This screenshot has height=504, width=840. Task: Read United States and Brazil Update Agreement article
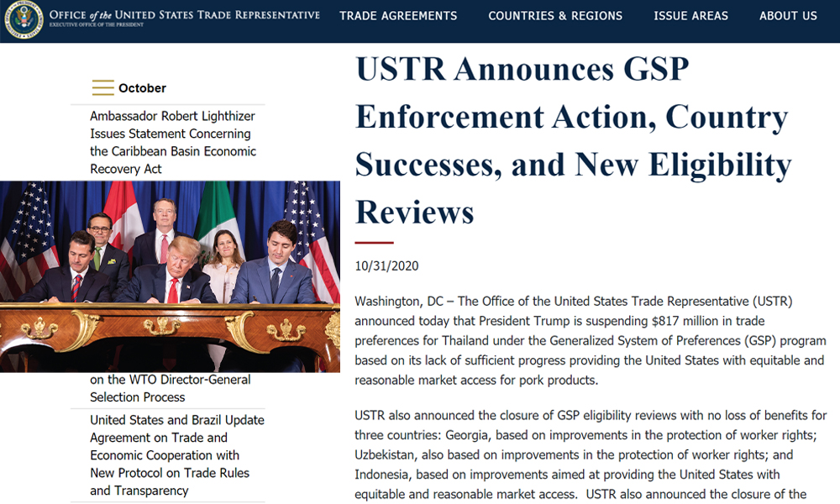click(x=176, y=455)
